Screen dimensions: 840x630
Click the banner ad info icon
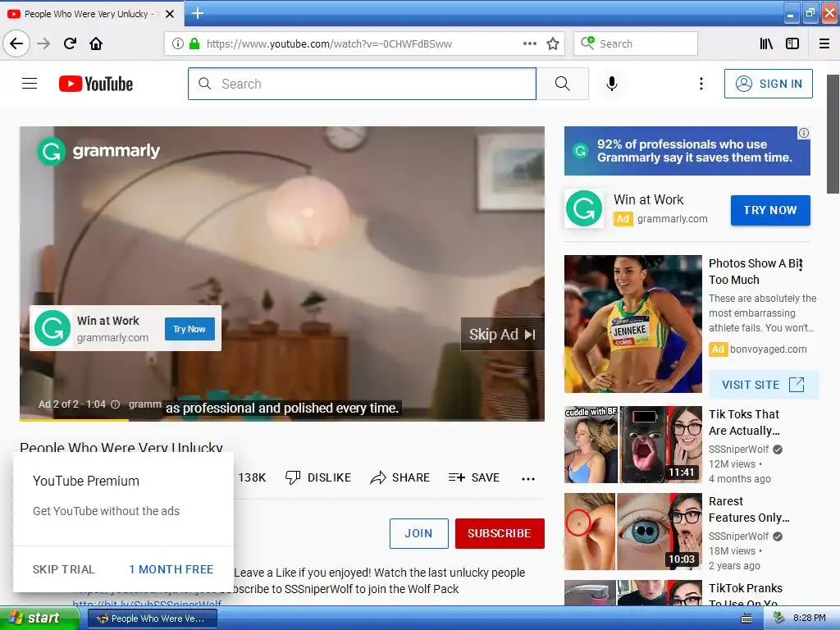(x=804, y=133)
